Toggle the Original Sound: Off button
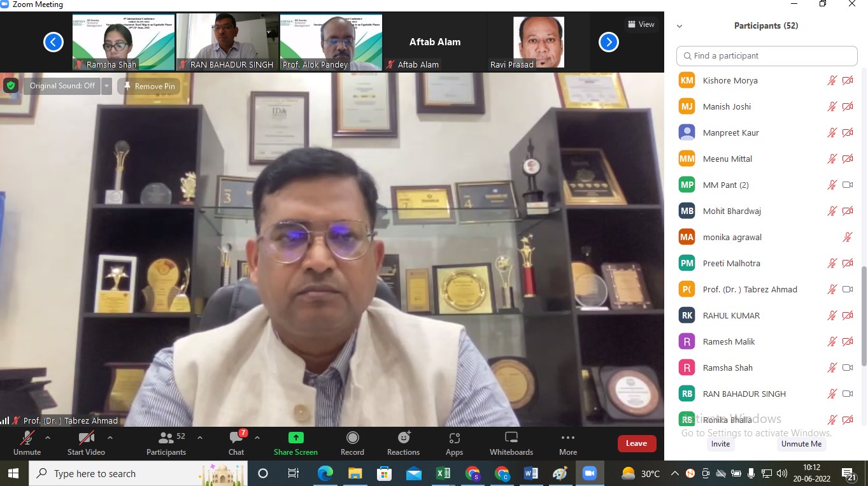868x486 pixels. pyautogui.click(x=62, y=86)
